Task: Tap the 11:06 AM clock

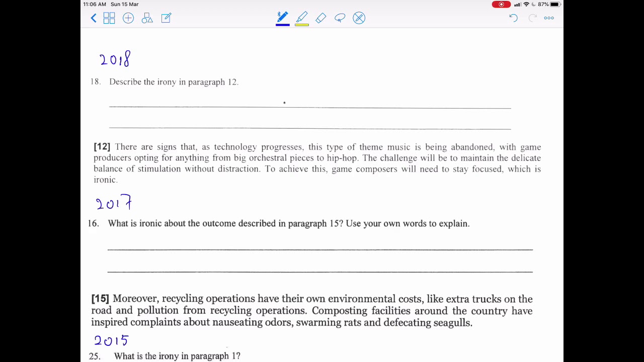Action: click(x=95, y=5)
